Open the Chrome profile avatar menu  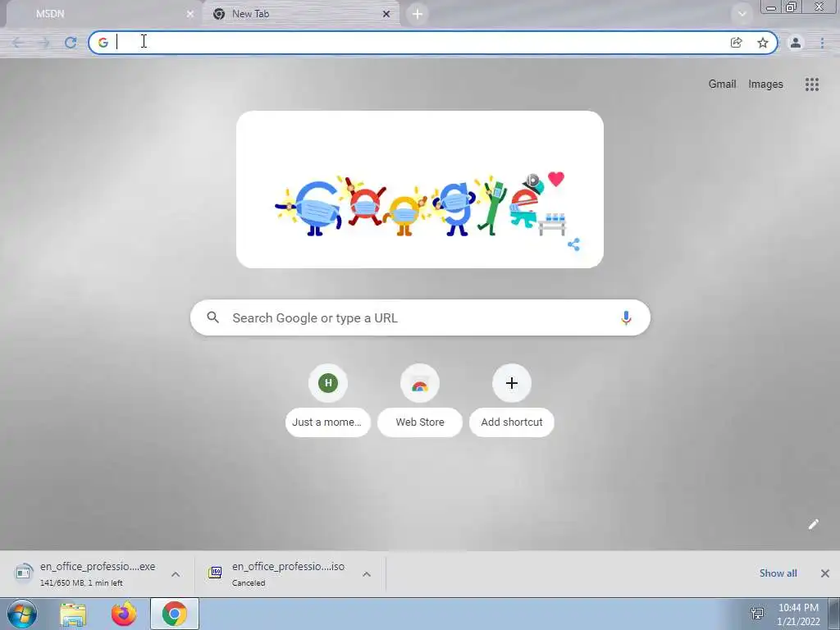(x=796, y=43)
